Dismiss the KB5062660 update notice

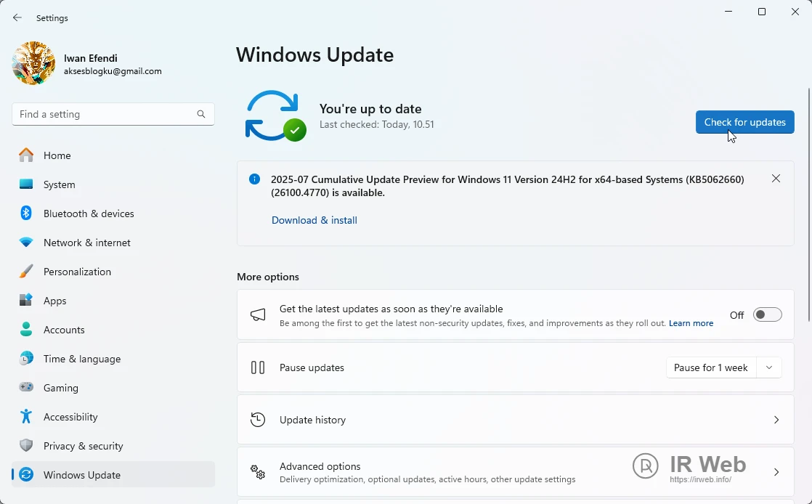(x=776, y=179)
